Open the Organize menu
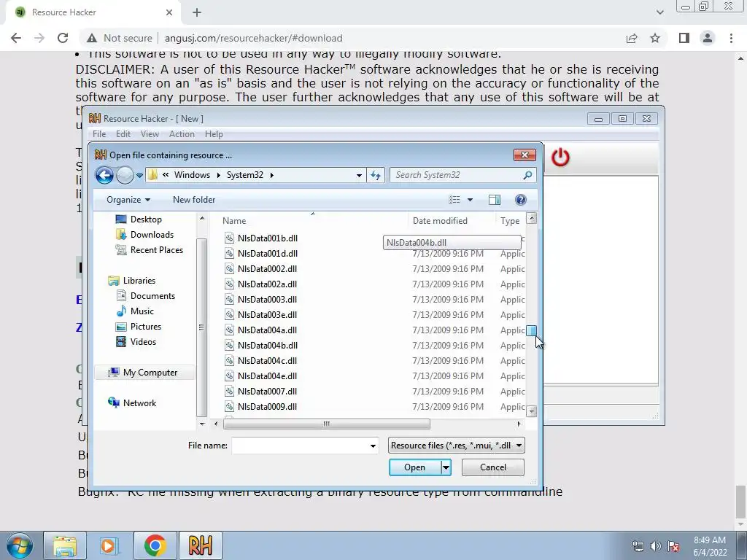Image resolution: width=747 pixels, height=560 pixels. point(128,200)
